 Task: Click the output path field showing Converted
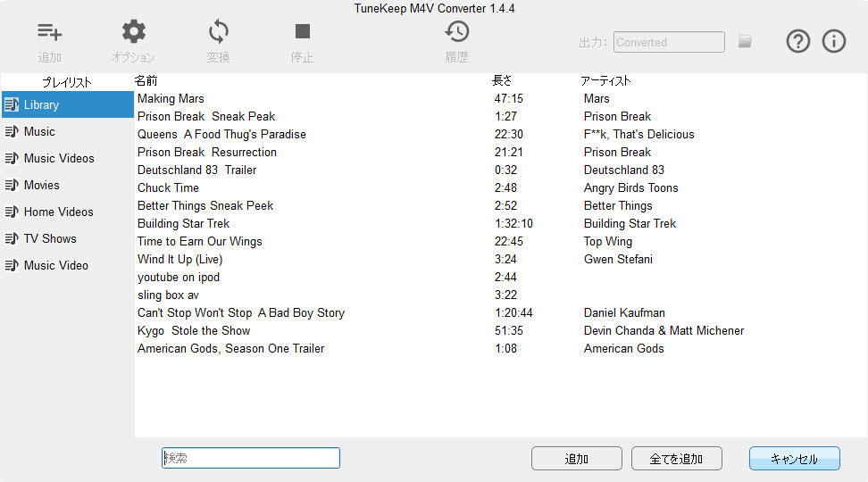point(669,42)
